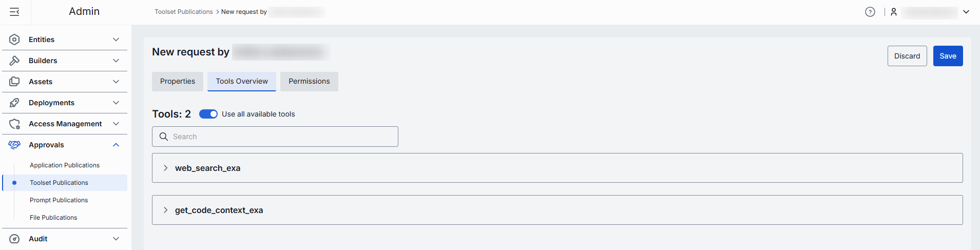Open the help question mark icon
This screenshot has width=980, height=250.
click(x=870, y=12)
